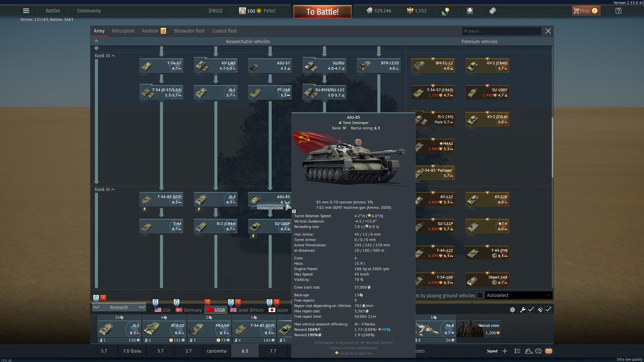The image size is (644, 362).
Task: Click the vehicle Search field
Action: [501, 31]
